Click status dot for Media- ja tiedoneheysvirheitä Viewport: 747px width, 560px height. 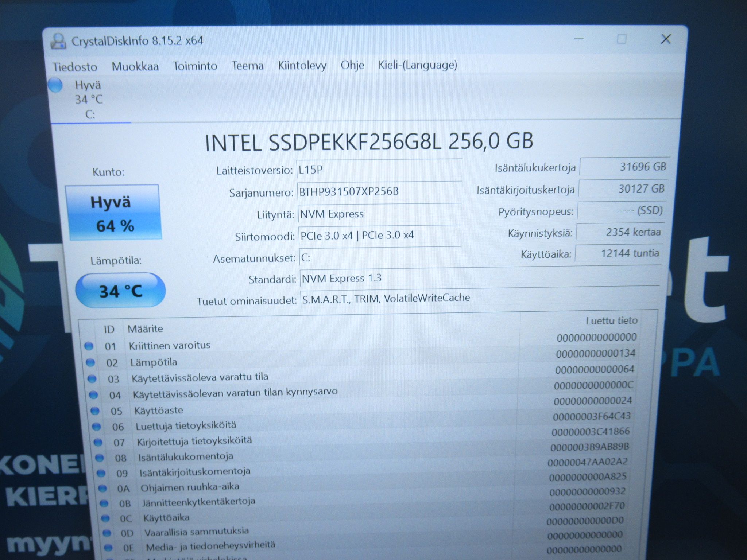point(108,547)
